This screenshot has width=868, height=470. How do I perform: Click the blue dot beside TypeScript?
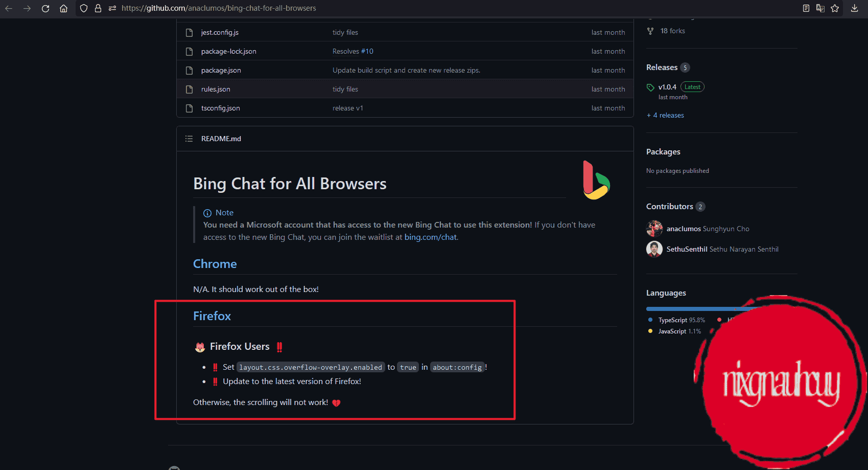(650, 320)
